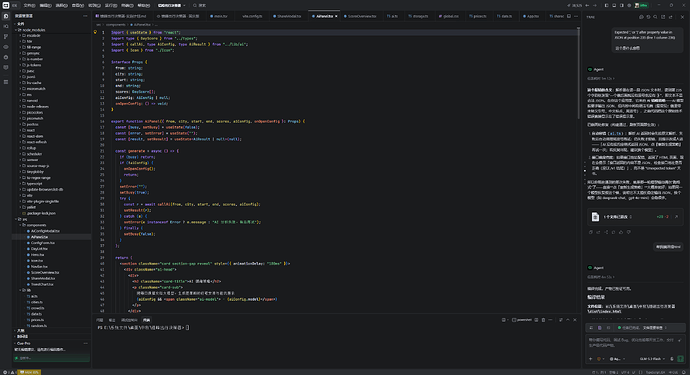Maximize the terminal panel with up chevron

[x=568, y=320]
